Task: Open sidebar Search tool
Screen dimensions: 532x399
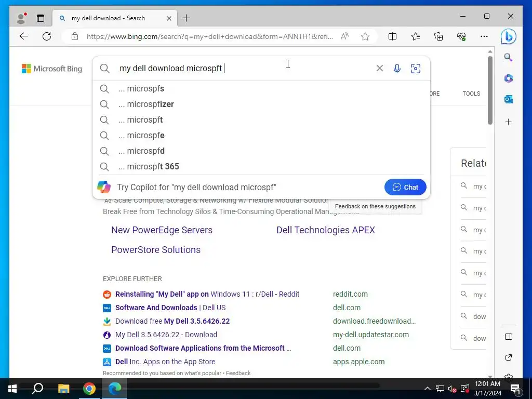Action: click(x=508, y=57)
